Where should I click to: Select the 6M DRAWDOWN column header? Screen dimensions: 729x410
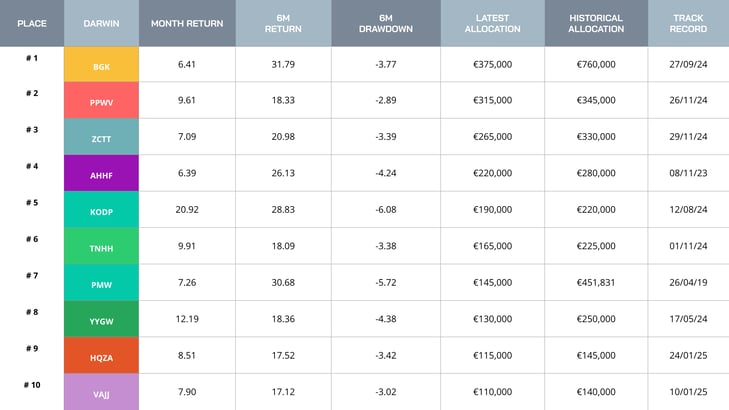[x=386, y=23]
